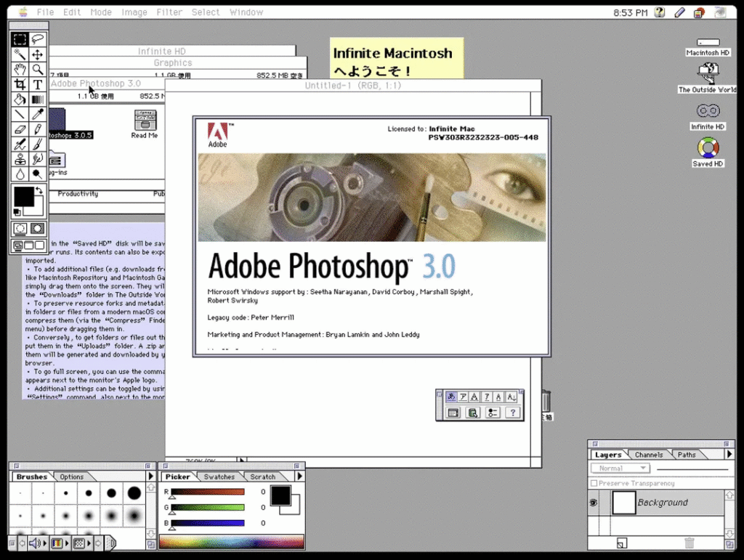Select the Smudge tool
The image size is (744, 560).
point(38,159)
